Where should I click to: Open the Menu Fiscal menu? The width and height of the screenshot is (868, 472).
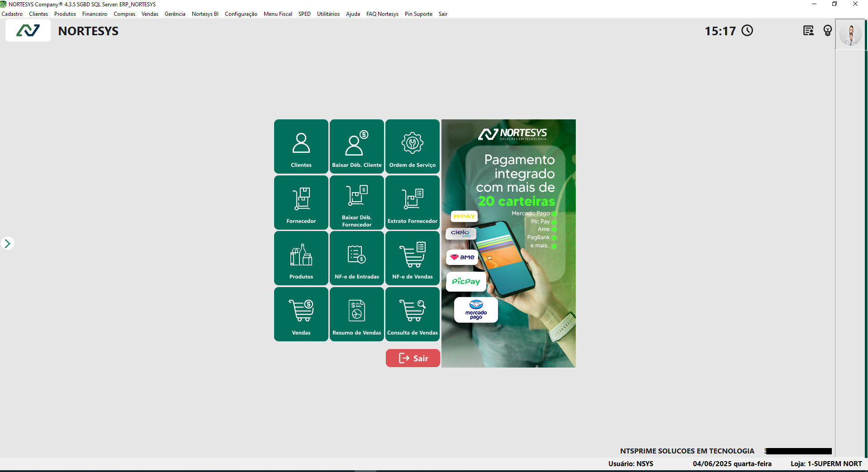pyautogui.click(x=278, y=14)
